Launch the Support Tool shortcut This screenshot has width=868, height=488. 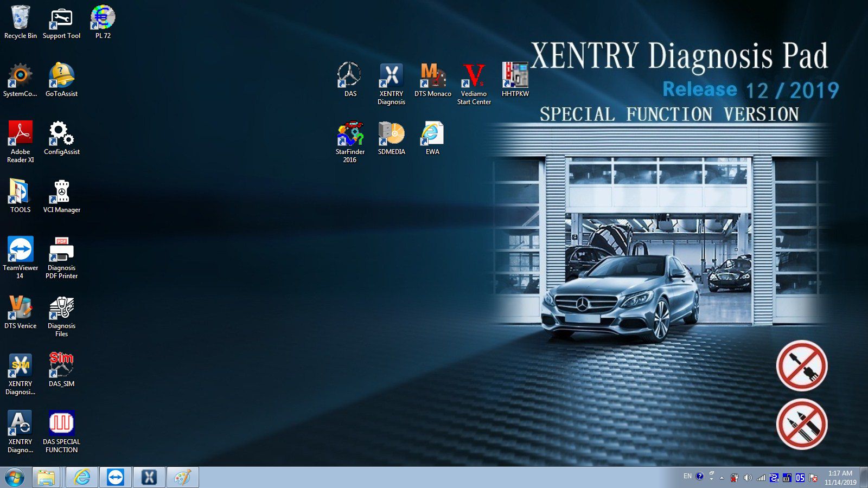click(x=61, y=22)
